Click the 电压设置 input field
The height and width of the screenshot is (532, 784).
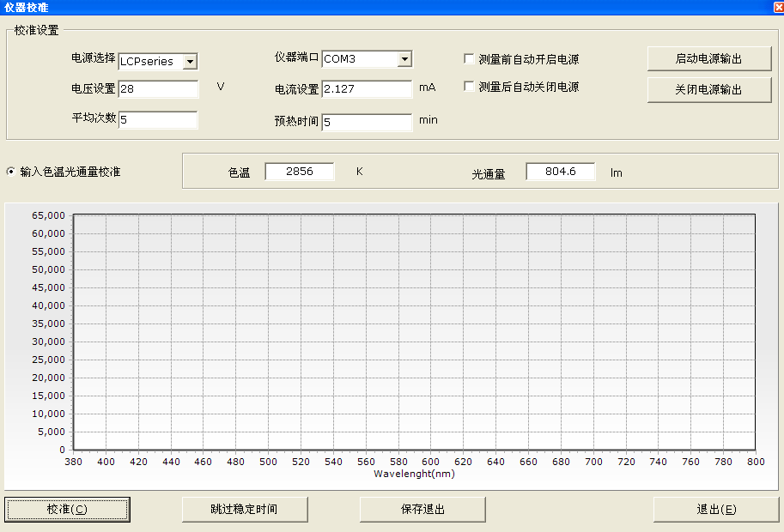coord(158,89)
